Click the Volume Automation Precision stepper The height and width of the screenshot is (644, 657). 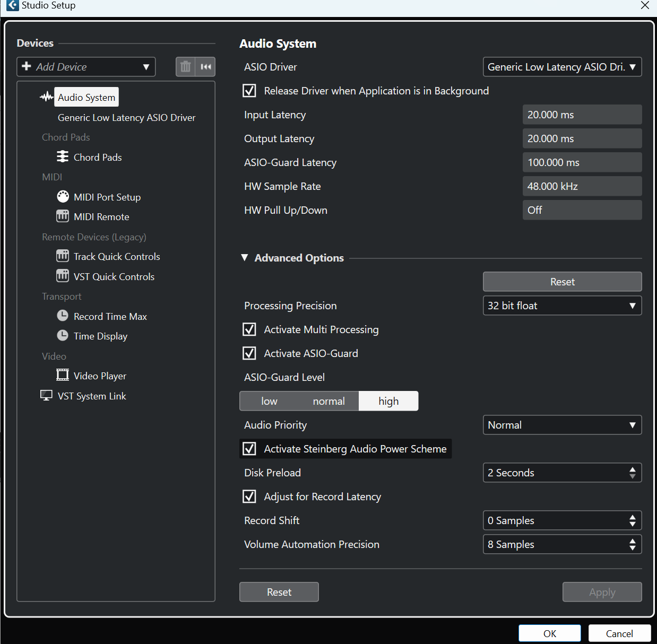tap(632, 544)
